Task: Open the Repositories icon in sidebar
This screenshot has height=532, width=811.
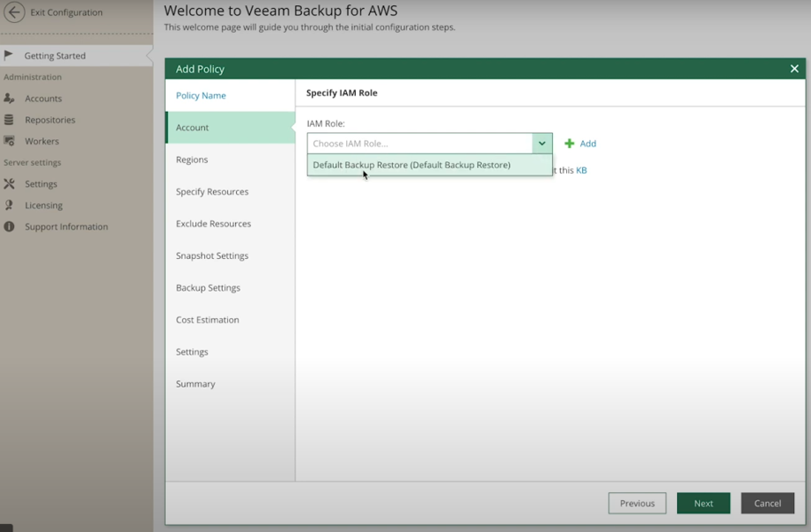Action: point(11,119)
